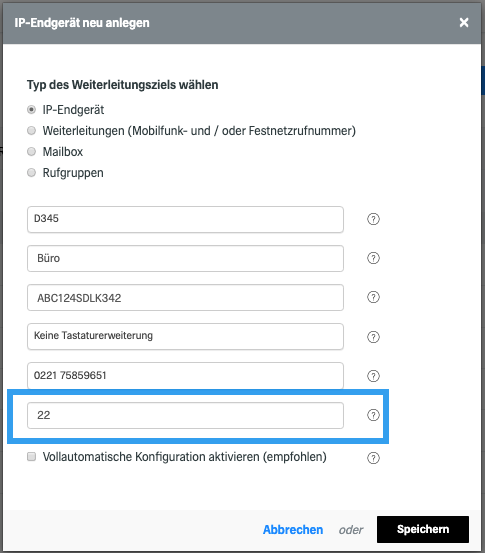The height and width of the screenshot is (553, 485).
Task: Show help for Keine Tastaturerweiterung field
Action: click(373, 337)
